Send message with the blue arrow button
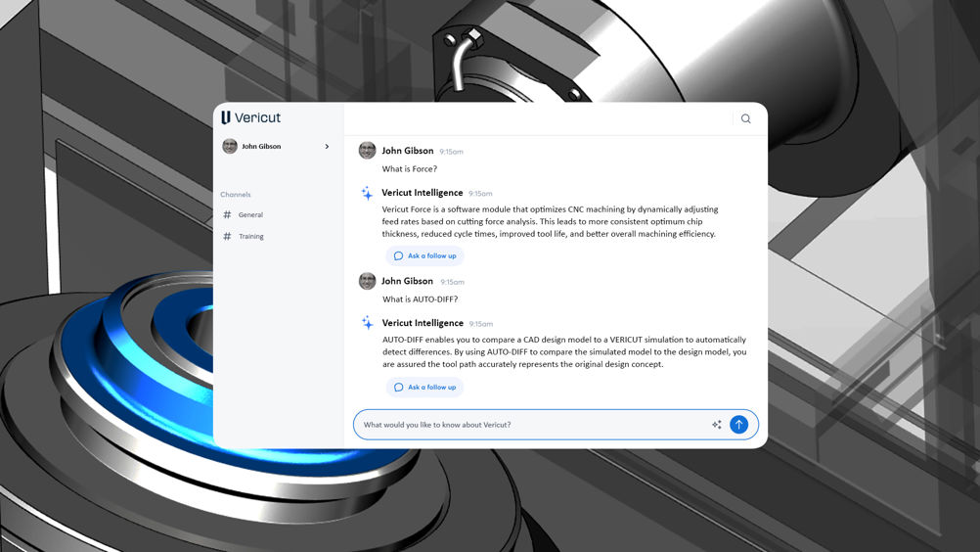 click(738, 425)
